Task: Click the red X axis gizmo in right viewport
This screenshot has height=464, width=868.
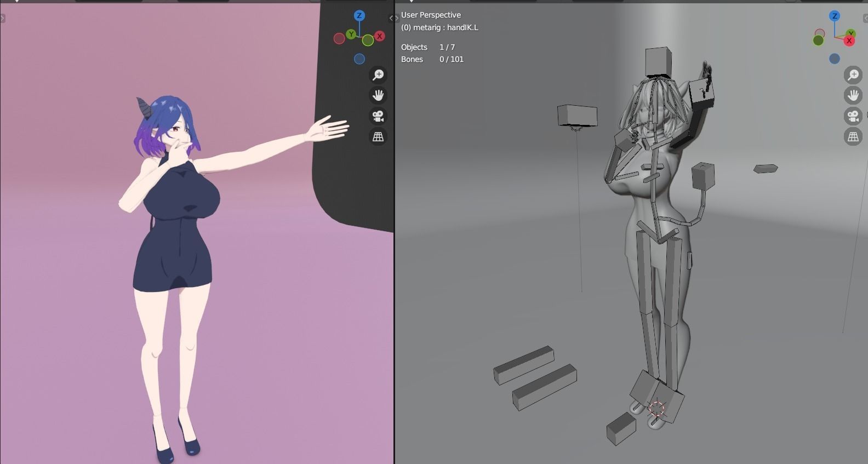Action: [x=849, y=41]
